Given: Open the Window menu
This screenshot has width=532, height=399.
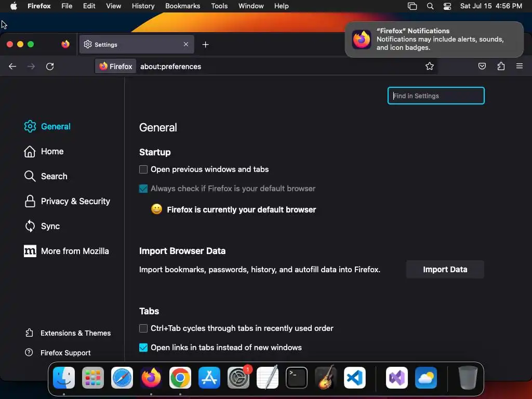Looking at the screenshot, I should tap(251, 6).
